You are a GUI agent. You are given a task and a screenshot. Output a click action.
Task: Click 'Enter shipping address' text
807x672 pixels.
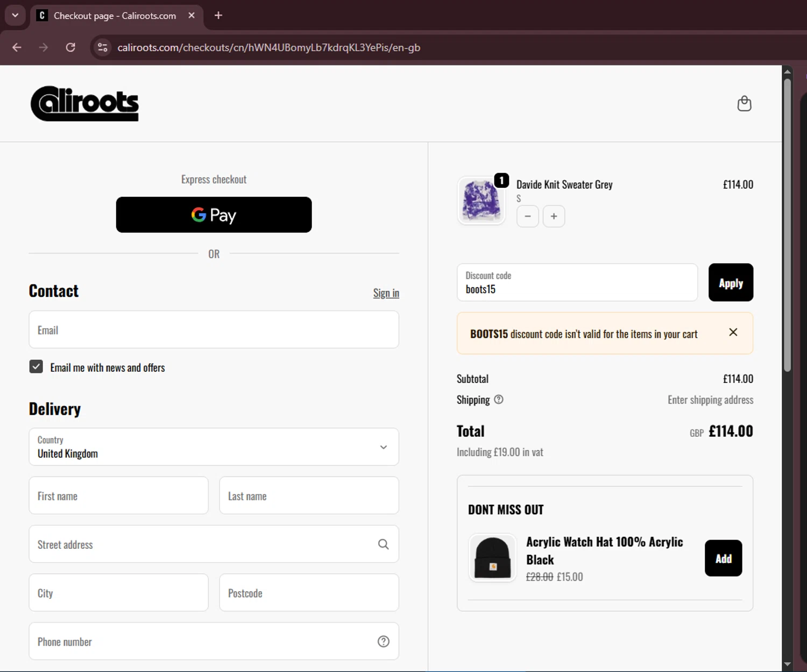710,400
